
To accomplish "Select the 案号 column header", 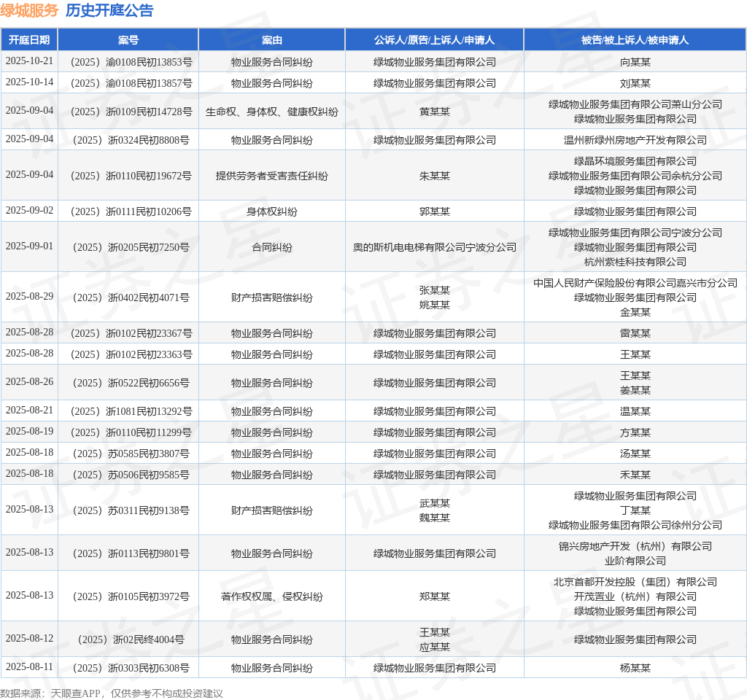I will click(x=128, y=40).
